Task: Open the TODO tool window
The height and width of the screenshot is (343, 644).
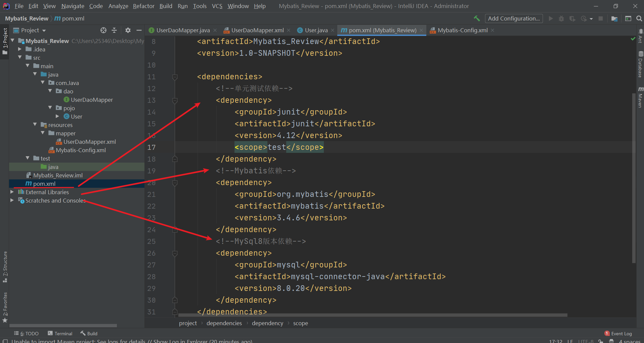Action: pos(26,334)
